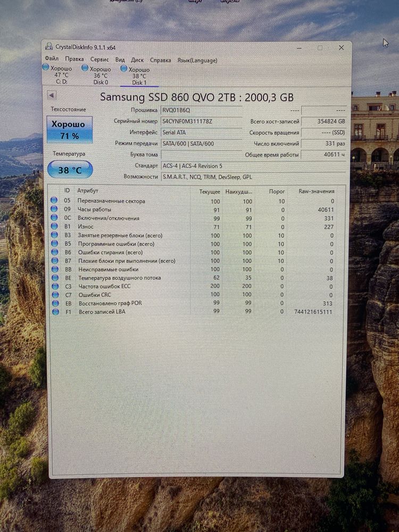
Task: Click the Интерфейс field Serial ATA
Action: 202,132
